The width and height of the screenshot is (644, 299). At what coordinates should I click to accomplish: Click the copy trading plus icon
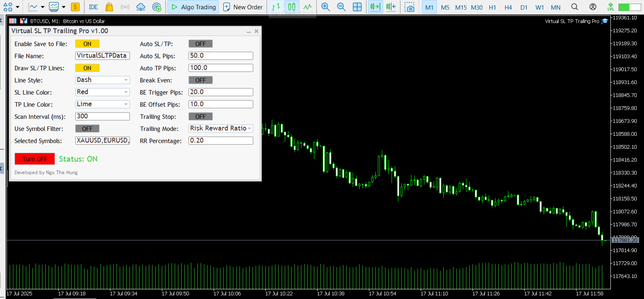pos(157,7)
